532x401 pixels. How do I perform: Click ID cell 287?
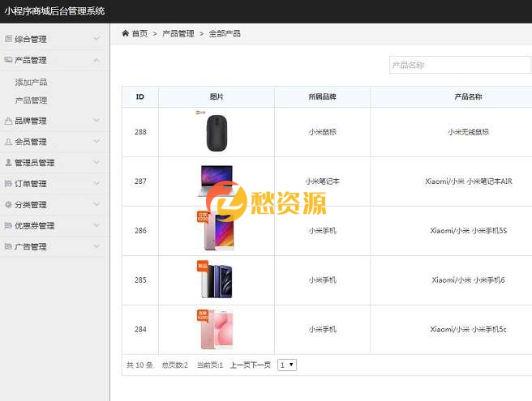pyautogui.click(x=140, y=181)
